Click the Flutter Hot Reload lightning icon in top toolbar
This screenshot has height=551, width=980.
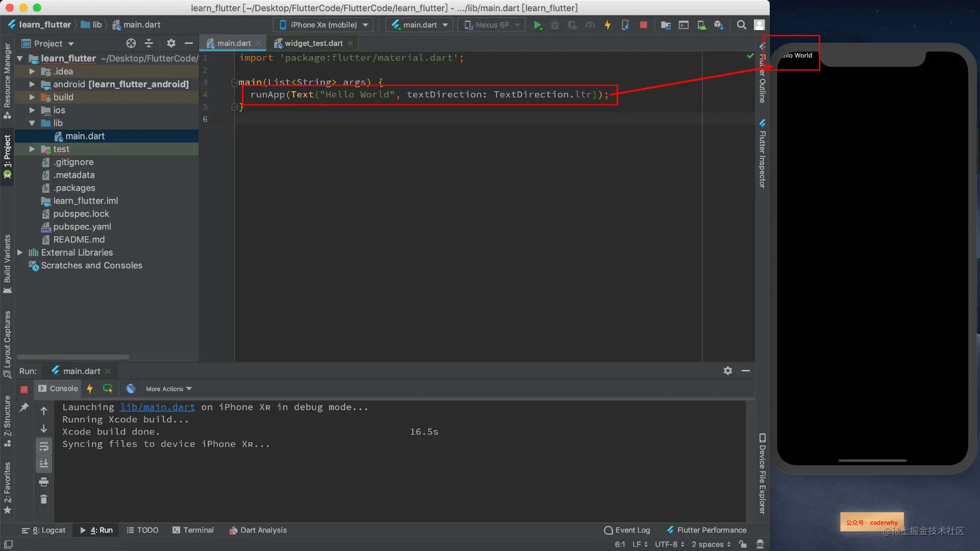[607, 25]
